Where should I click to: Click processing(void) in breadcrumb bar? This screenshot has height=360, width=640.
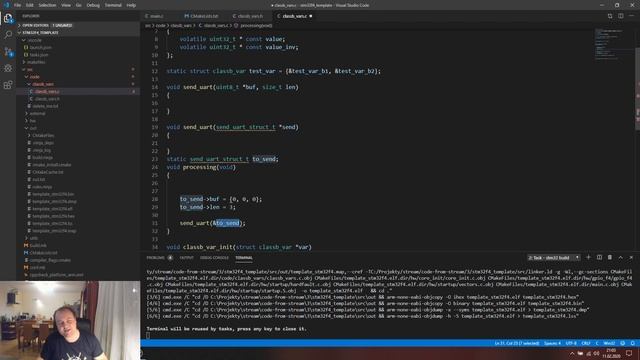point(253,25)
